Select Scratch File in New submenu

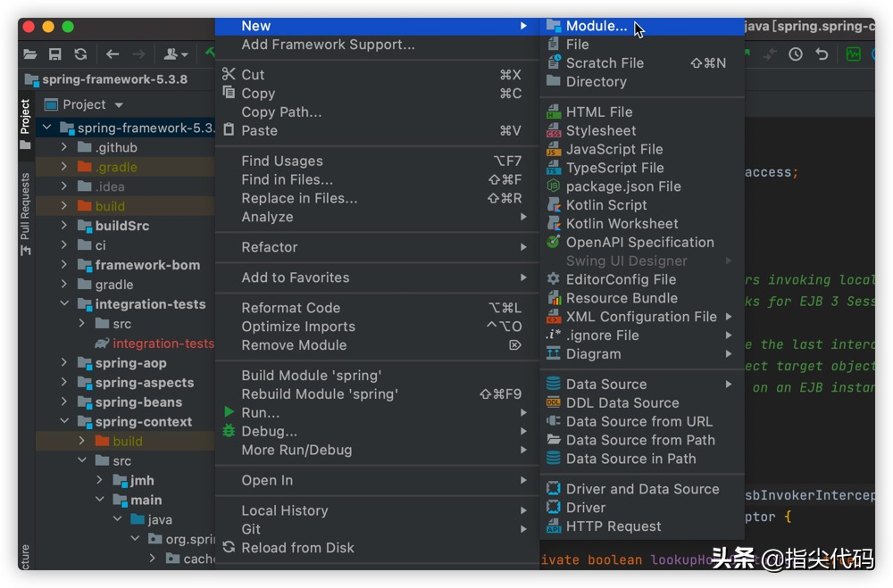642,63
